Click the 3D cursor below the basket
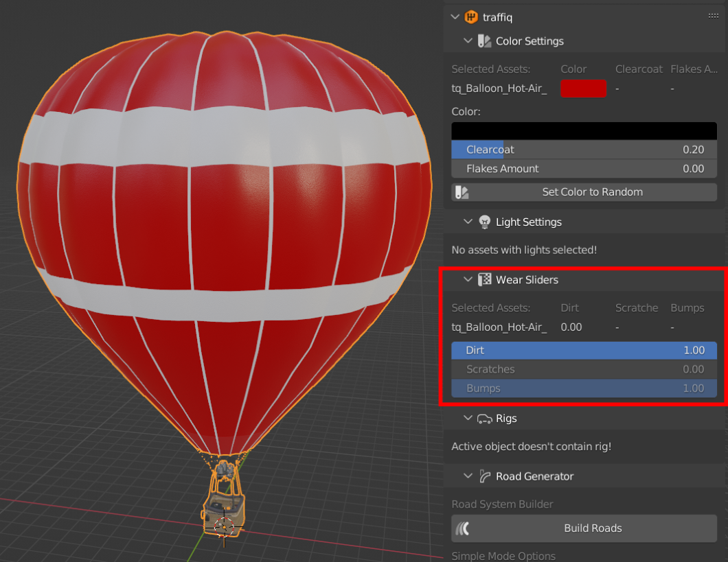This screenshot has height=562, width=728. point(224,527)
